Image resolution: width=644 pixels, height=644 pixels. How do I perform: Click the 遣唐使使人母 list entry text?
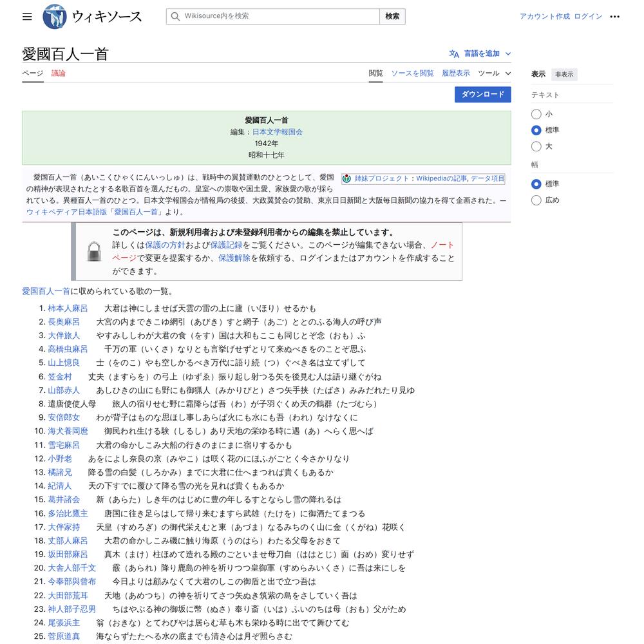point(72,404)
